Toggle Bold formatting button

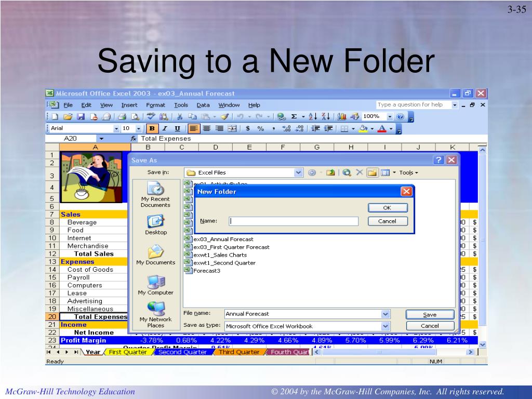click(152, 129)
